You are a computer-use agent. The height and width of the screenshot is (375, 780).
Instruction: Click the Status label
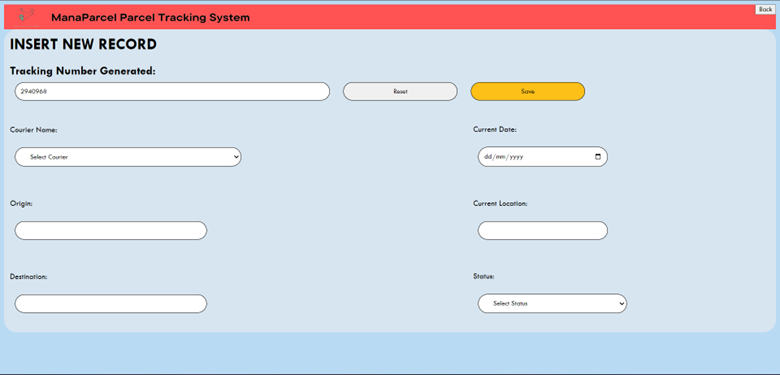(x=484, y=277)
